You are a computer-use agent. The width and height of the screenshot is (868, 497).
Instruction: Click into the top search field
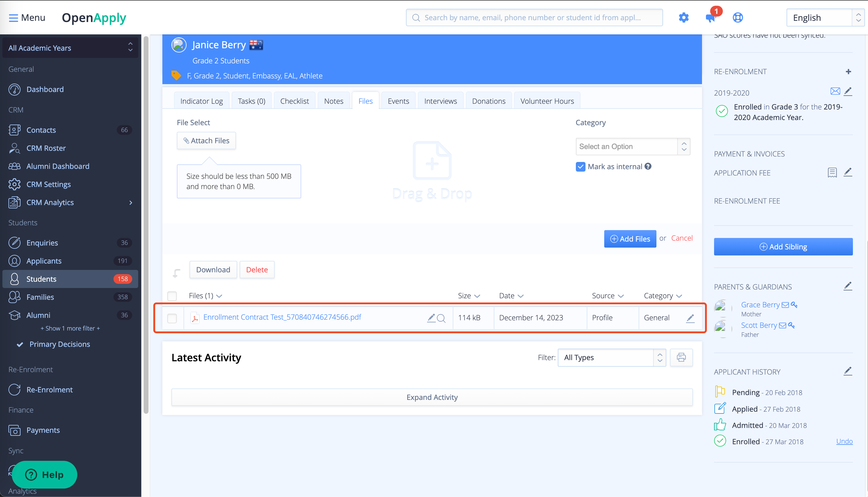(534, 17)
